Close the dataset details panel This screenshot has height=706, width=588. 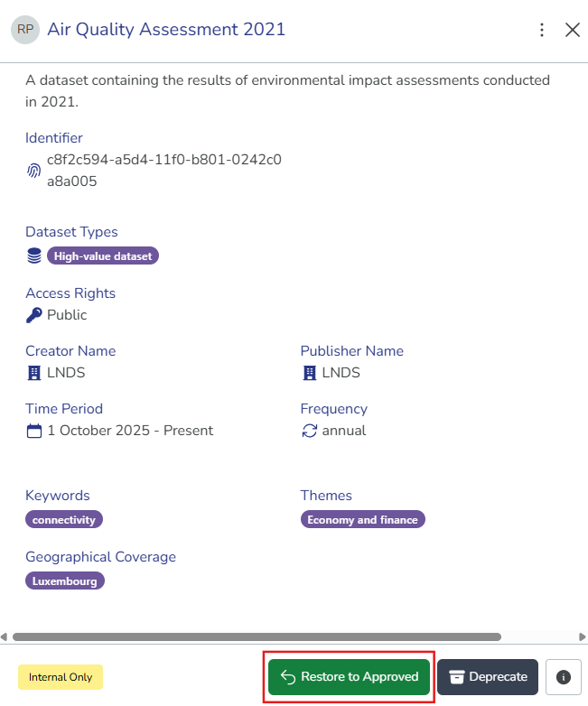tap(572, 30)
